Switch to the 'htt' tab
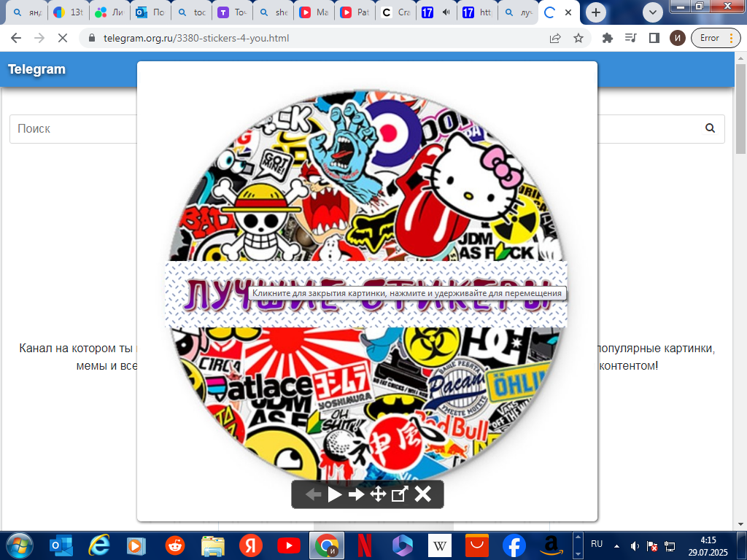The image size is (747, 560). 478,12
